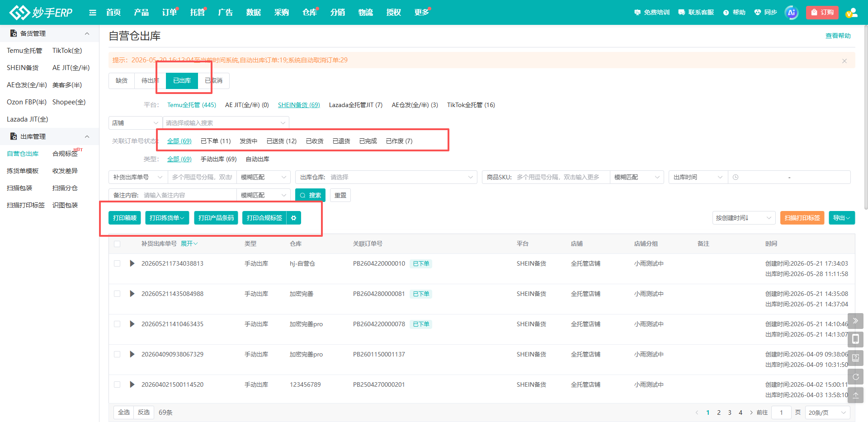The height and width of the screenshot is (422, 868).
Task: Click the back-to-top arrow icon
Action: pyautogui.click(x=855, y=395)
